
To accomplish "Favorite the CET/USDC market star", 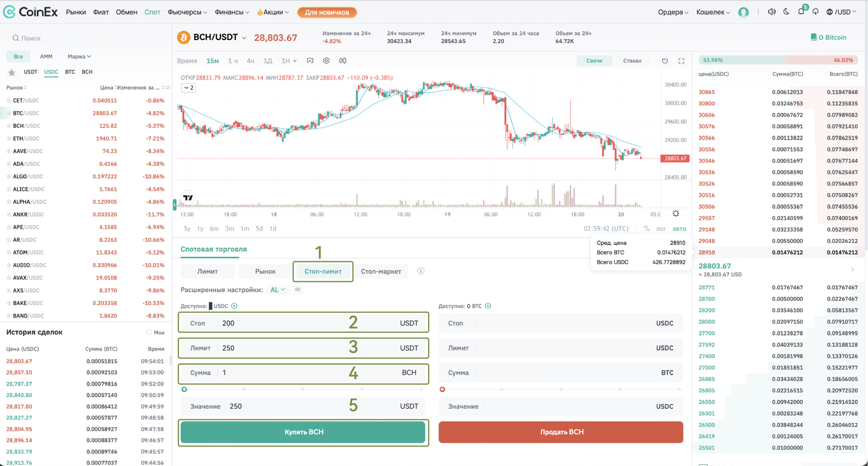I will 8,101.
